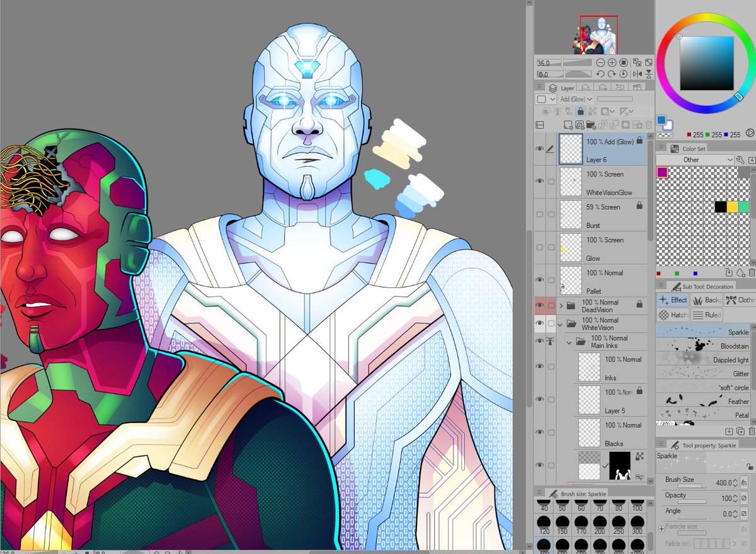Viewport: 756px width, 554px height.
Task: Delete the selected layer with the trash icon
Action: [649, 124]
